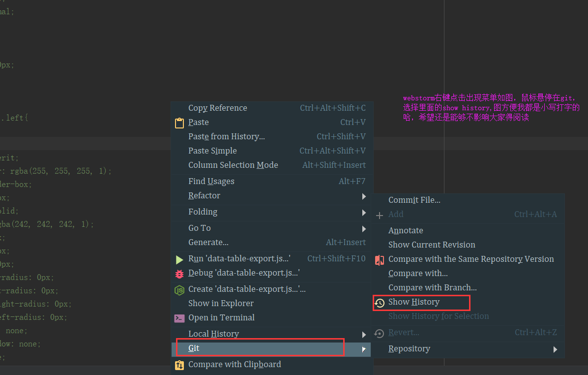588x375 pixels.
Task: Expand the Refactor submenu
Action: click(204, 195)
